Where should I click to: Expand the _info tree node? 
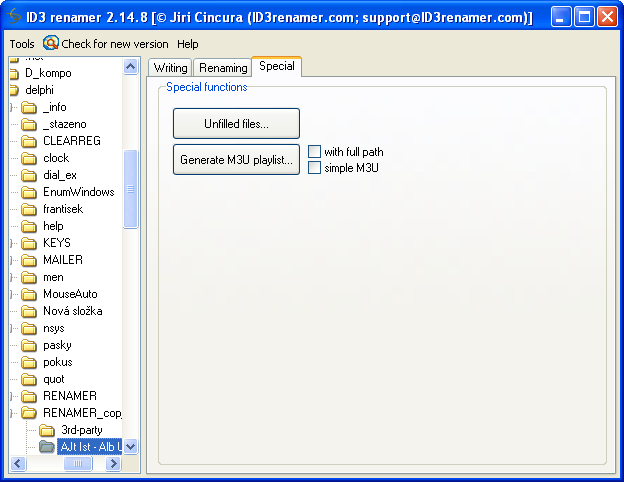pos(12,107)
